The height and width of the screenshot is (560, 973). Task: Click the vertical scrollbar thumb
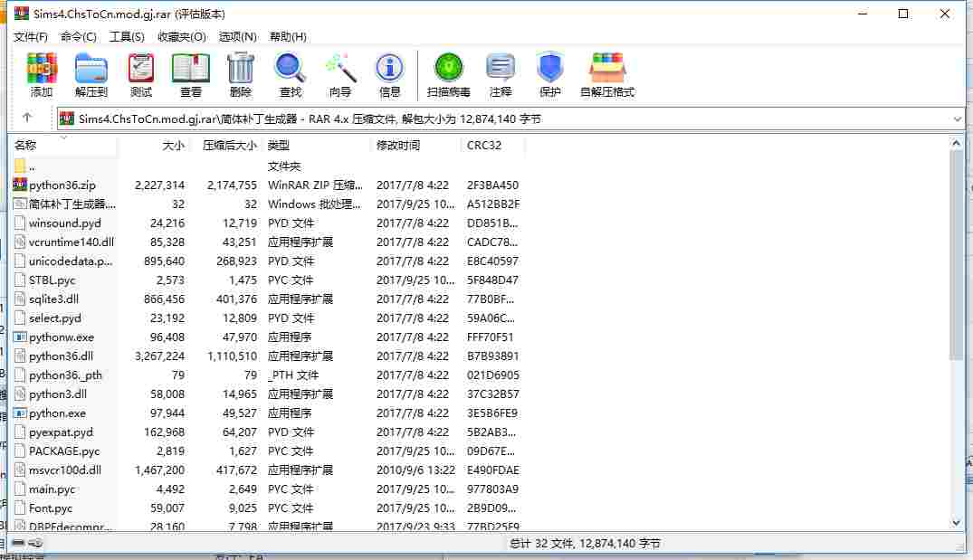[x=956, y=255]
